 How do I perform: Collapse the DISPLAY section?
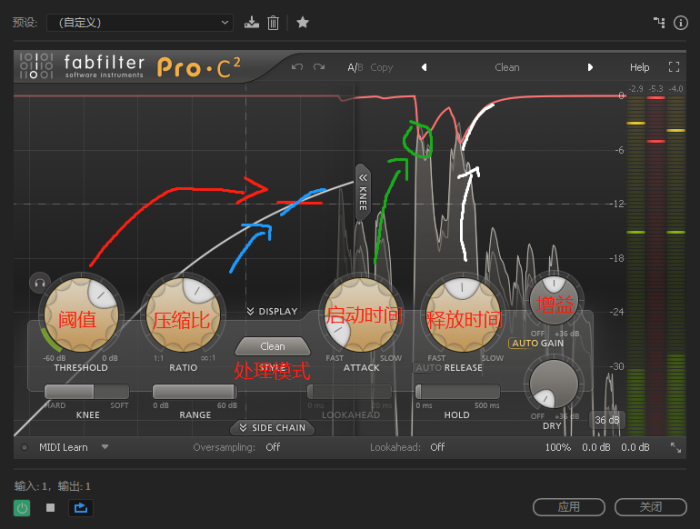[x=272, y=311]
